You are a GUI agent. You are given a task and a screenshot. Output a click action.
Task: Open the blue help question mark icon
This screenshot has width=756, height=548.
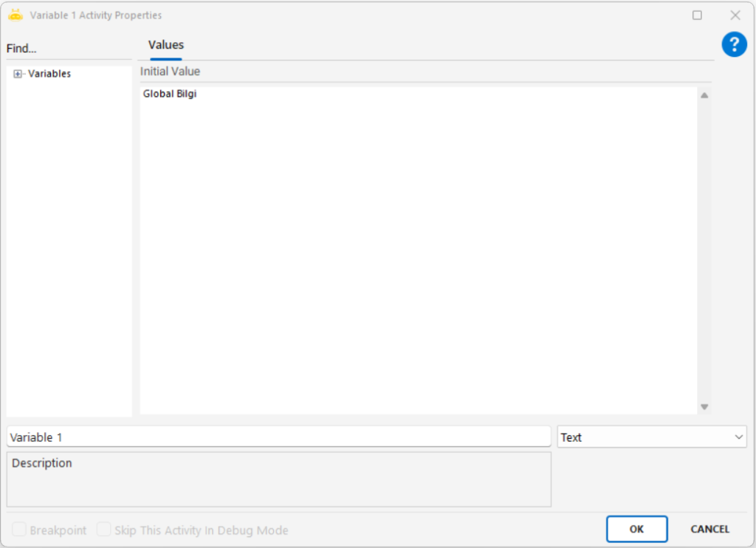[734, 44]
